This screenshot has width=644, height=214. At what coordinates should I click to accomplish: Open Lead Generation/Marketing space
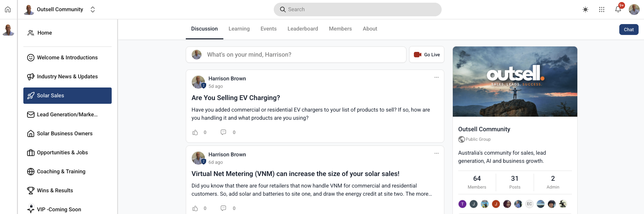tap(67, 115)
